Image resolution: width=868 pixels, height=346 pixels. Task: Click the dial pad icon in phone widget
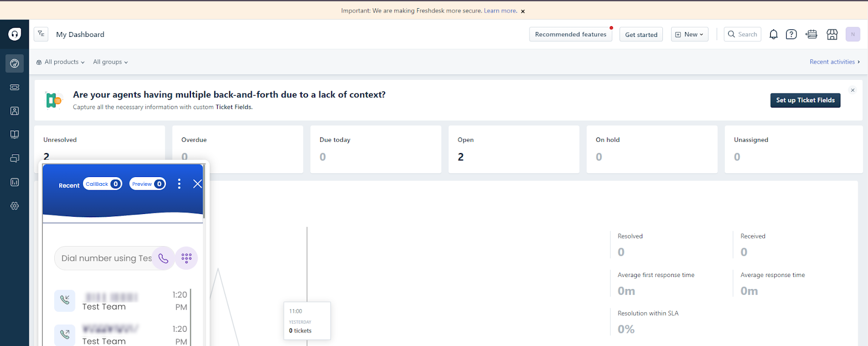pos(187,258)
